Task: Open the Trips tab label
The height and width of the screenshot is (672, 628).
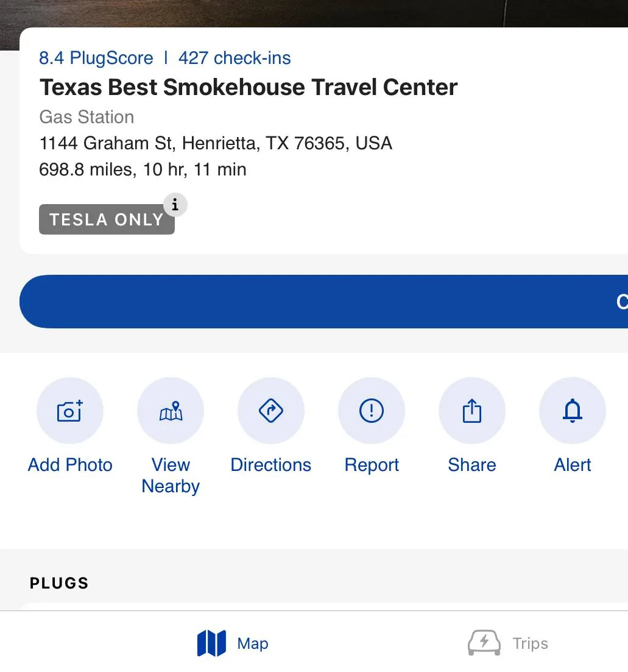Action: tap(530, 643)
